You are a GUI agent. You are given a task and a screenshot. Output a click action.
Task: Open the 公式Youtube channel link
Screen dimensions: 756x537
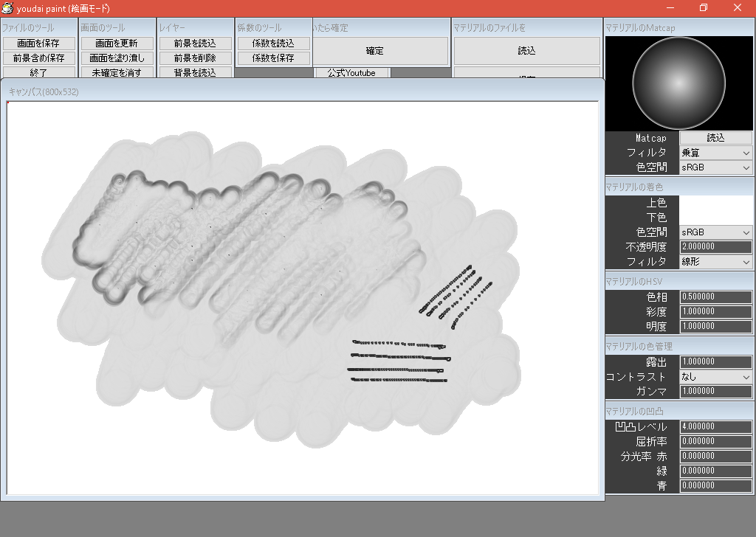click(x=351, y=72)
